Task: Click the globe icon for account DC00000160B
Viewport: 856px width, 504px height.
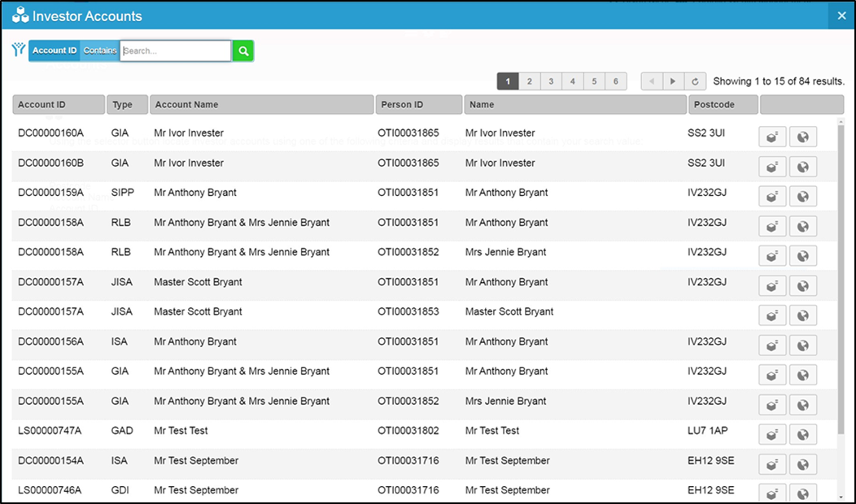Action: (x=802, y=167)
